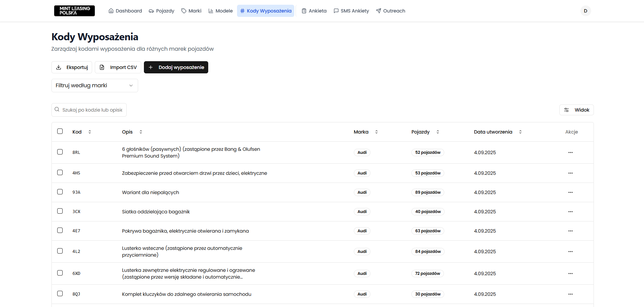Select the row checkbox for 6XD

coord(60,273)
